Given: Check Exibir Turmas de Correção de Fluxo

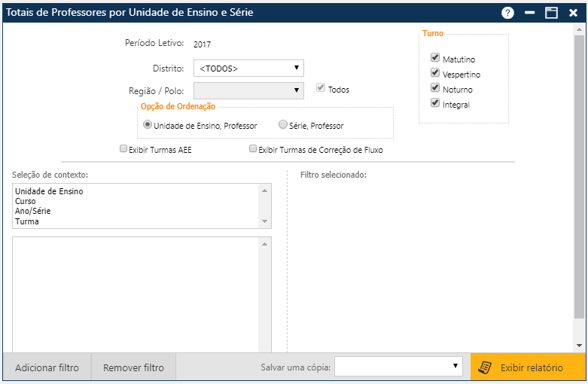Looking at the screenshot, I should (x=253, y=149).
